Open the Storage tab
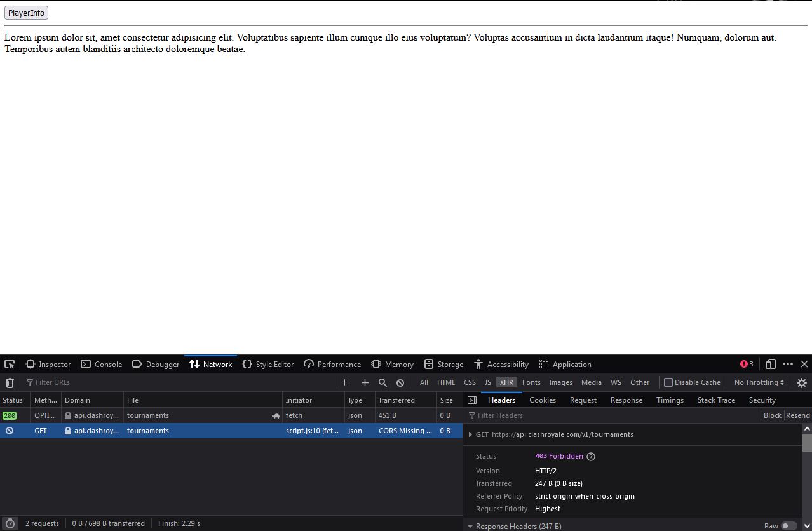Viewport: 812px width, 531px height. tap(443, 364)
